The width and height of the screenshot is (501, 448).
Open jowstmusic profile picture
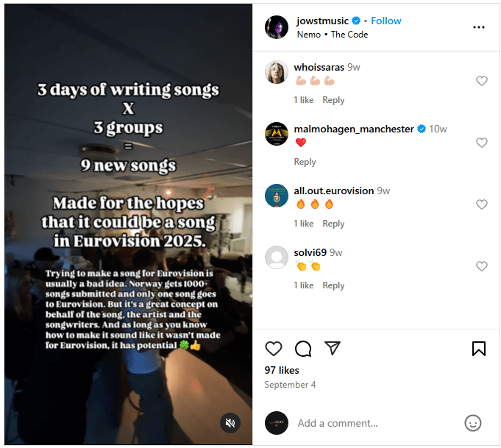pos(277,27)
